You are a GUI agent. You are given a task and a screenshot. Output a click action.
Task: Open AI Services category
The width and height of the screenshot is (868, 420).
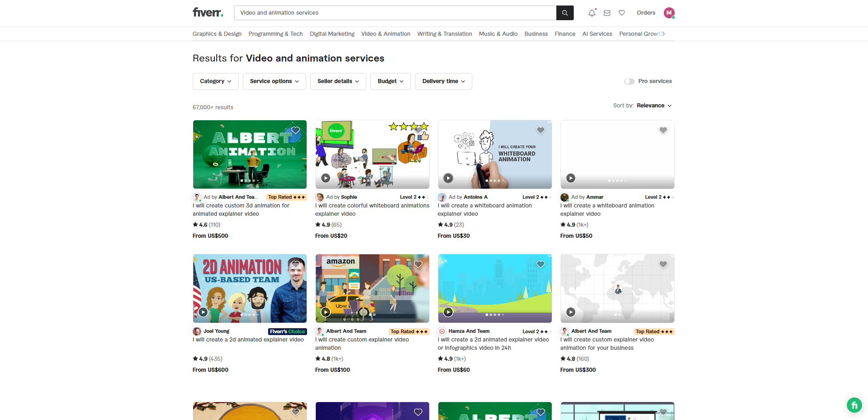(597, 34)
